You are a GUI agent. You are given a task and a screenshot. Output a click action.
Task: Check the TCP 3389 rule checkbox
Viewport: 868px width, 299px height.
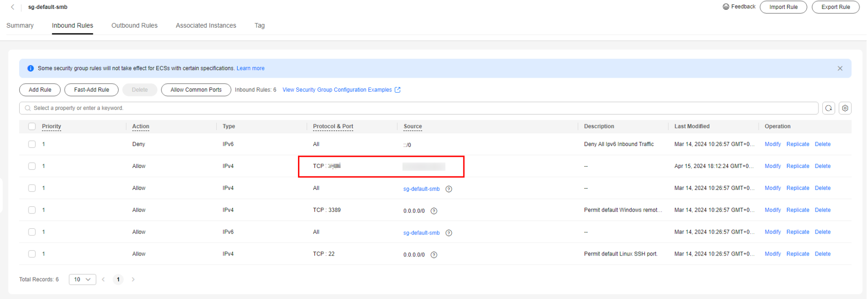tap(32, 210)
